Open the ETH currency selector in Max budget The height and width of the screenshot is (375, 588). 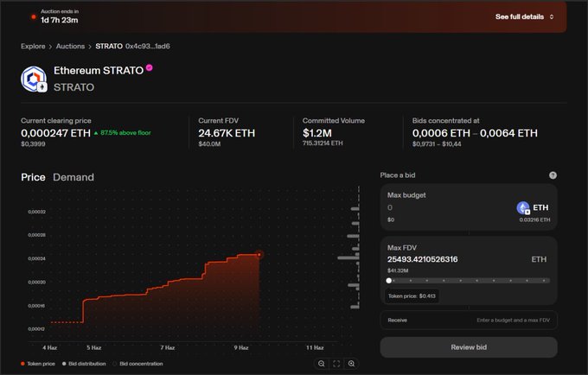[533, 207]
